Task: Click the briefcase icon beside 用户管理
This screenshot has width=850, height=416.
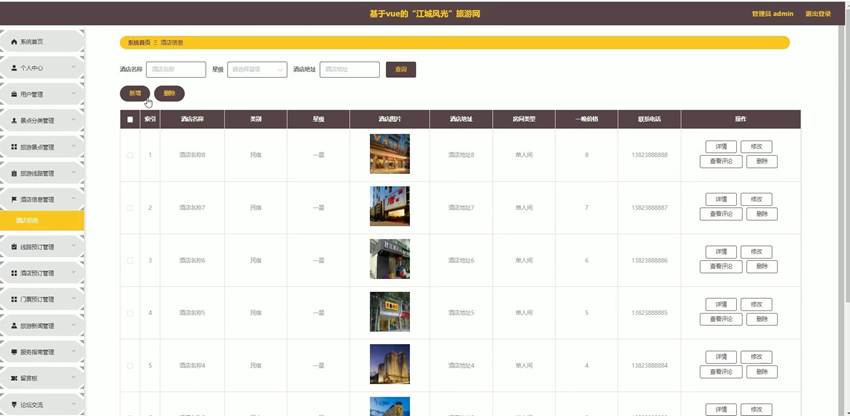Action: (14, 94)
